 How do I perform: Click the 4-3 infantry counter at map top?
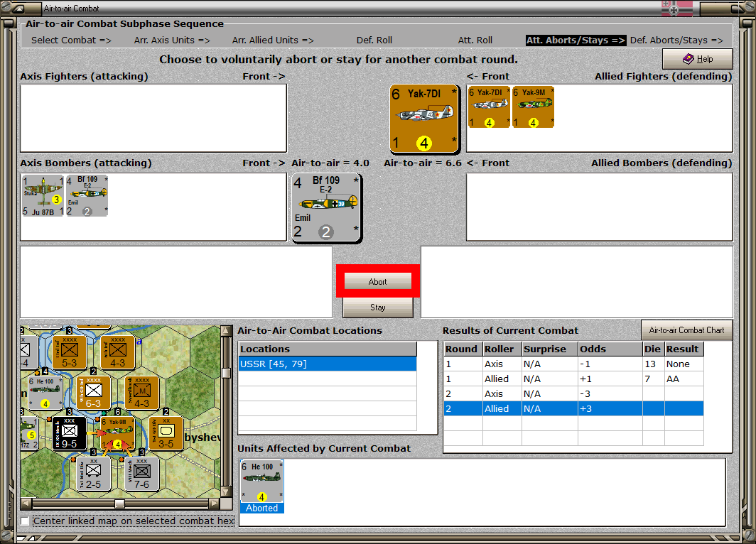pos(117,352)
